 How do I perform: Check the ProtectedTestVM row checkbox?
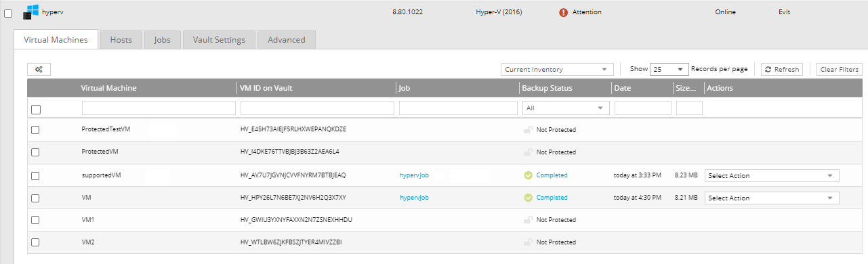tap(35, 130)
